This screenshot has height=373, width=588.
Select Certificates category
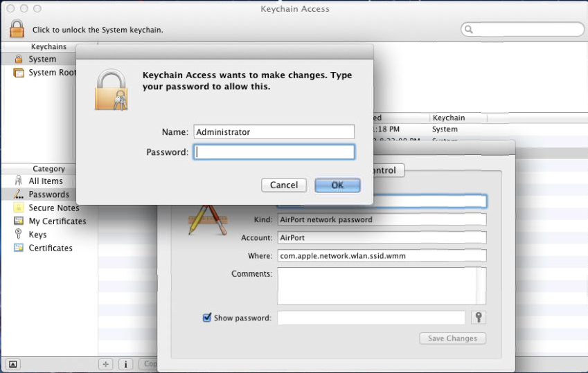[x=51, y=248]
